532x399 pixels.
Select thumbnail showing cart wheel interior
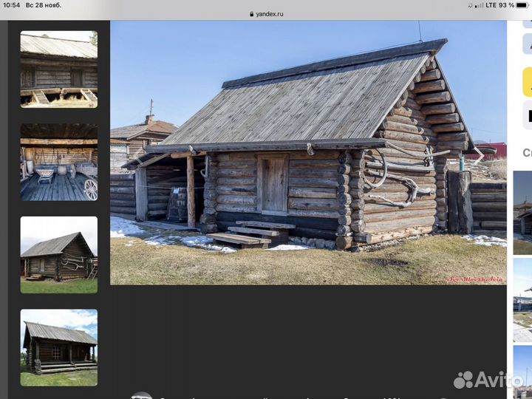click(58, 162)
